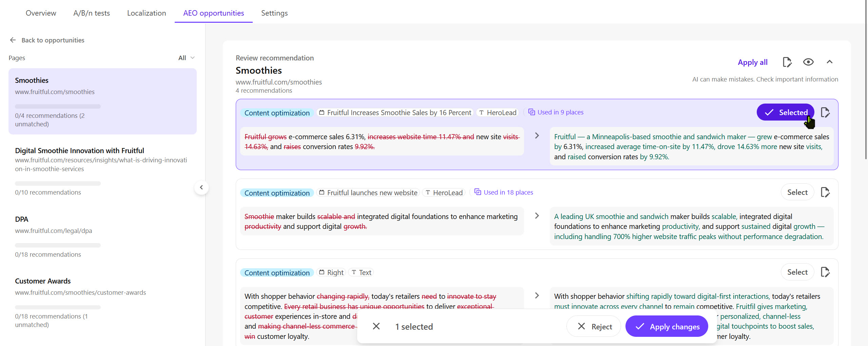
Task: Go to the Settings tab
Action: (x=274, y=13)
